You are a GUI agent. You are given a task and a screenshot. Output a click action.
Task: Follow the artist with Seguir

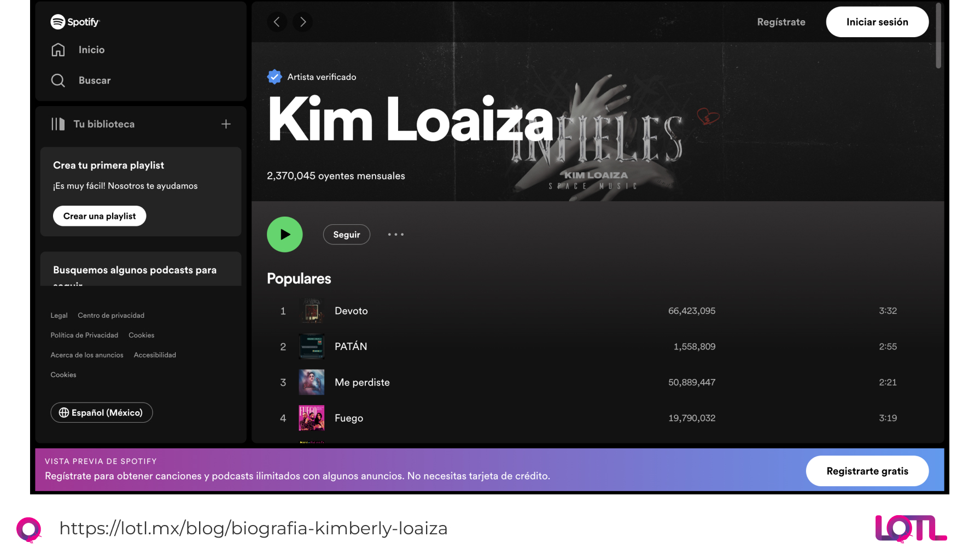pyautogui.click(x=346, y=234)
